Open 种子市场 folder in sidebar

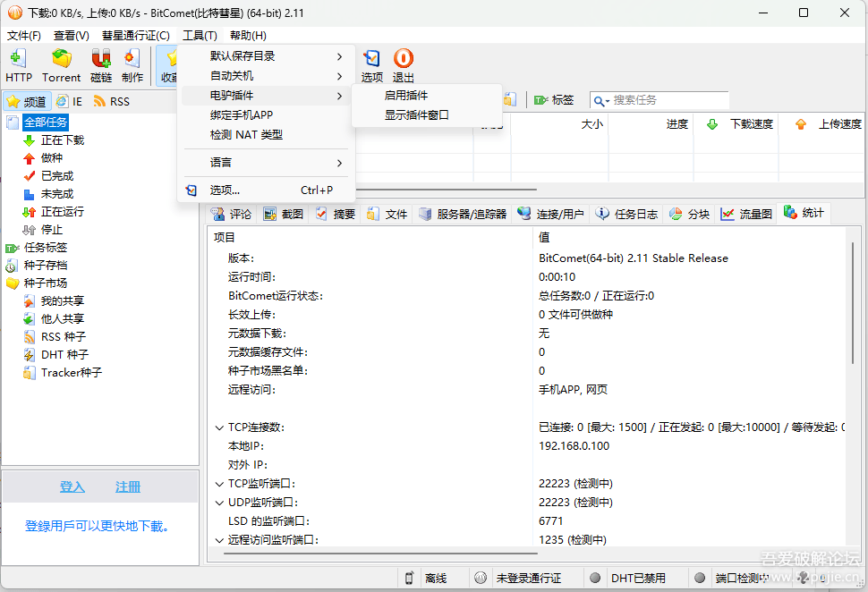coord(37,283)
